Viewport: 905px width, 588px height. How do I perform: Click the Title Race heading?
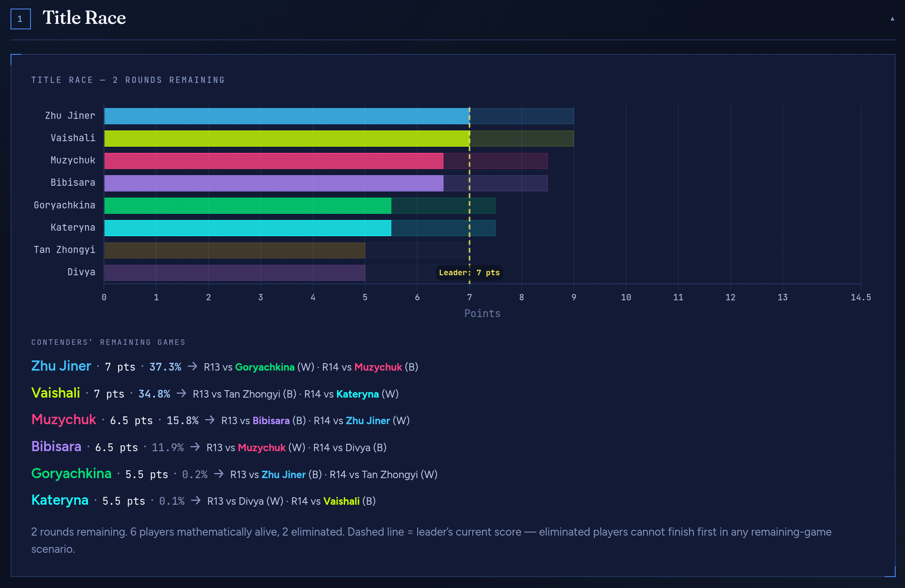coord(84,18)
